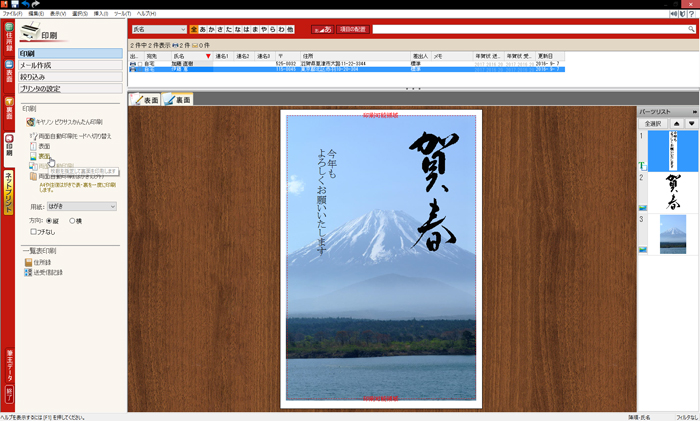
Task: Enable the フチなし borderless checkbox
Action: pos(34,231)
